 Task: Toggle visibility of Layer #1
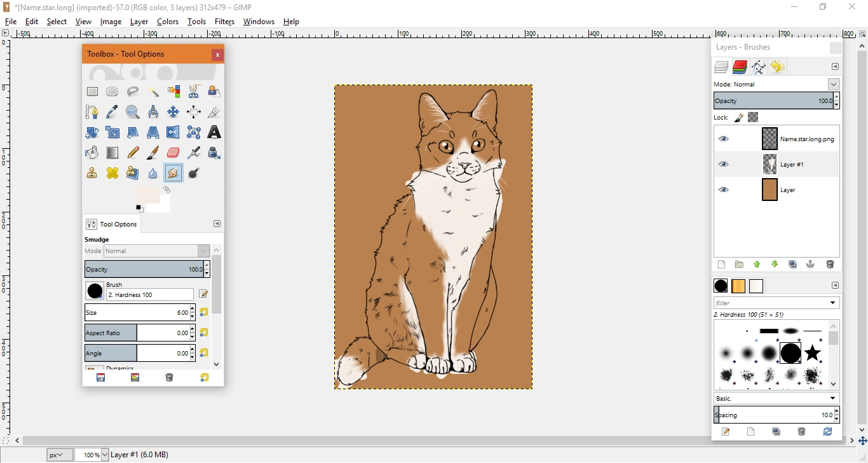(724, 165)
